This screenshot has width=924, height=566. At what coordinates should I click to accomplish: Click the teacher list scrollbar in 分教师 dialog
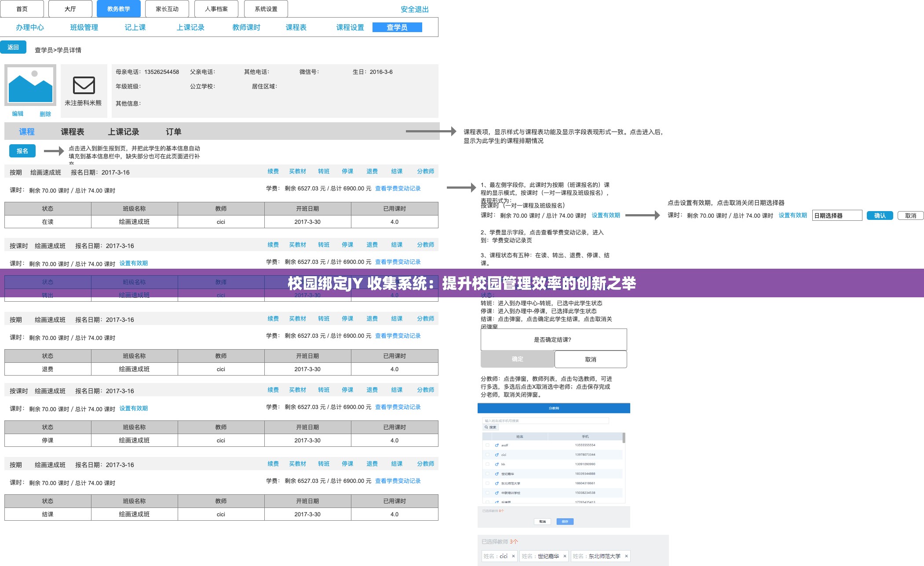coord(624,438)
